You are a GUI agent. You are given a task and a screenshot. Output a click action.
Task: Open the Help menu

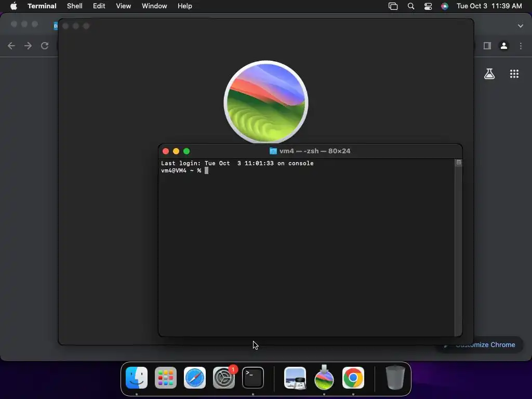coord(185,6)
